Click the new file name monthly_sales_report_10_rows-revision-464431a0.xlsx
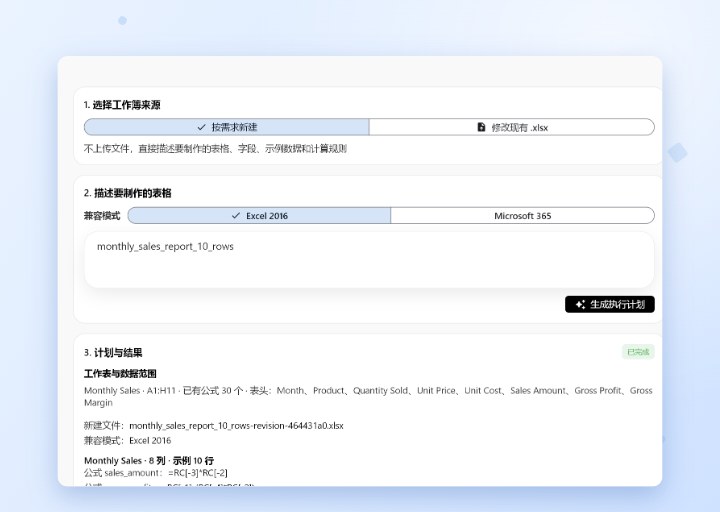Screen dimensions: 720x512 tap(236, 426)
